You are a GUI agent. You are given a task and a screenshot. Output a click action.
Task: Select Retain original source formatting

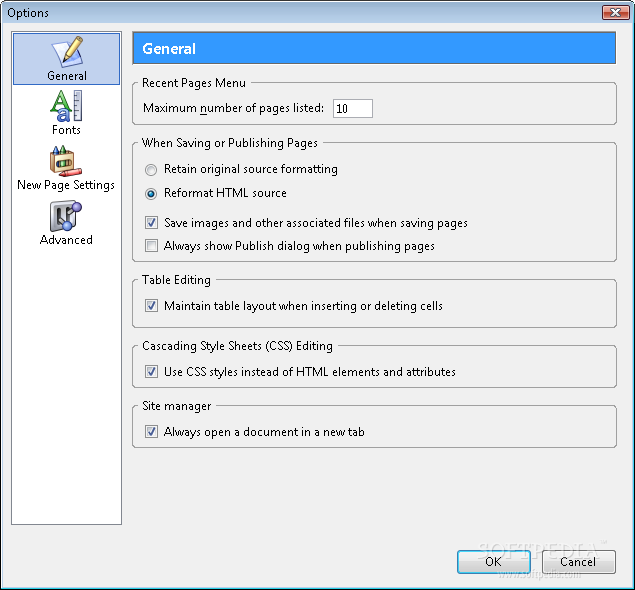[151, 170]
